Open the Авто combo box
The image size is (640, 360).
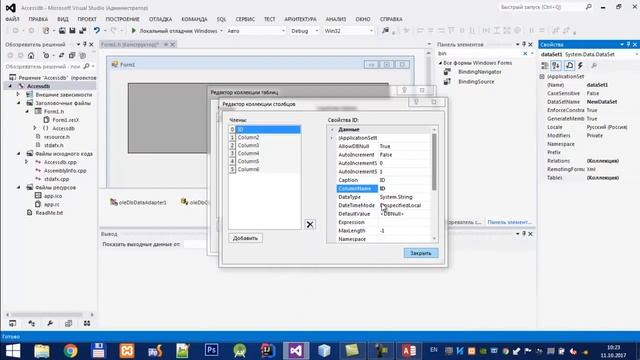click(256, 31)
